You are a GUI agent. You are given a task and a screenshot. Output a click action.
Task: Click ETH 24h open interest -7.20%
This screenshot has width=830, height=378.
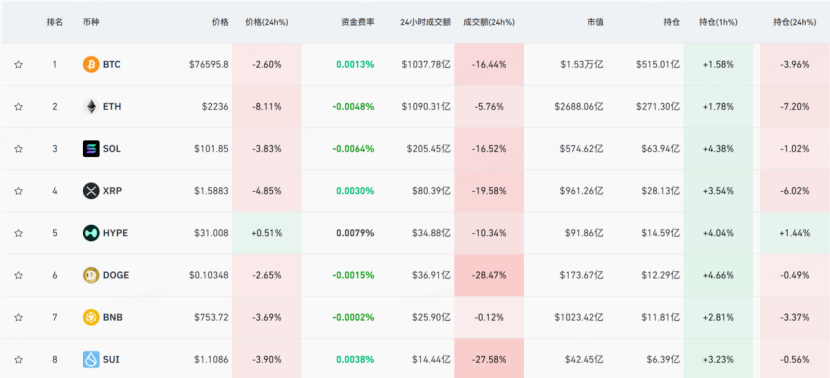795,106
